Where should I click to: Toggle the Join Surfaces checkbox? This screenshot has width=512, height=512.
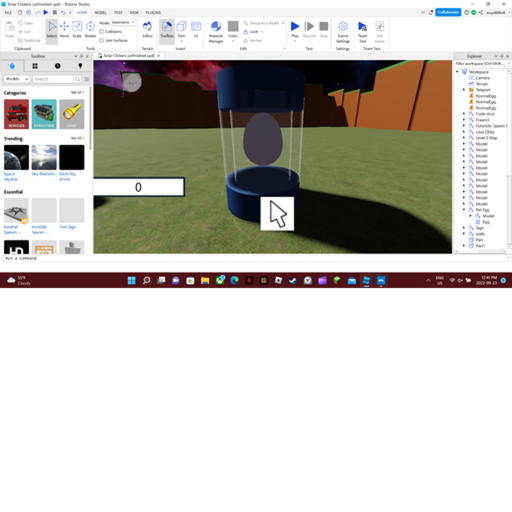pos(102,40)
